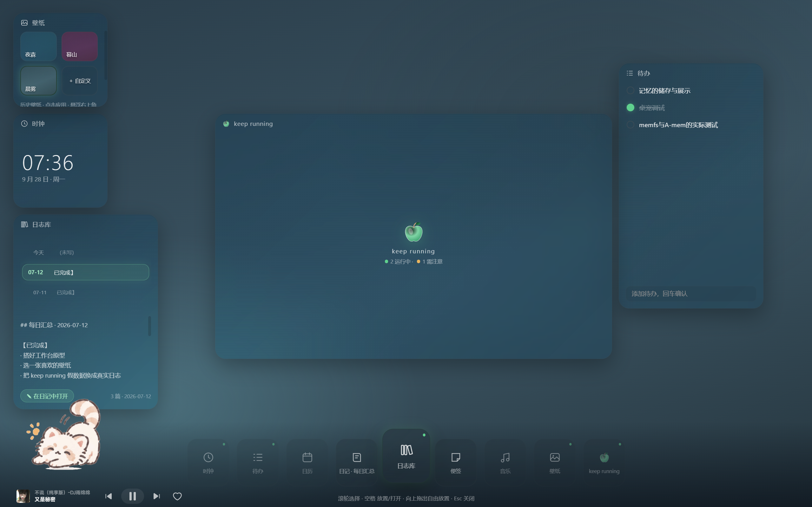Click the song title 又是秘密
The height and width of the screenshot is (507, 812).
tap(45, 499)
